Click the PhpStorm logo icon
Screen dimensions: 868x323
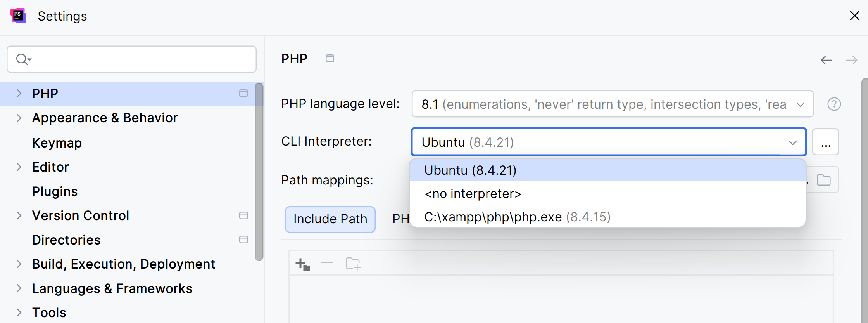point(18,16)
